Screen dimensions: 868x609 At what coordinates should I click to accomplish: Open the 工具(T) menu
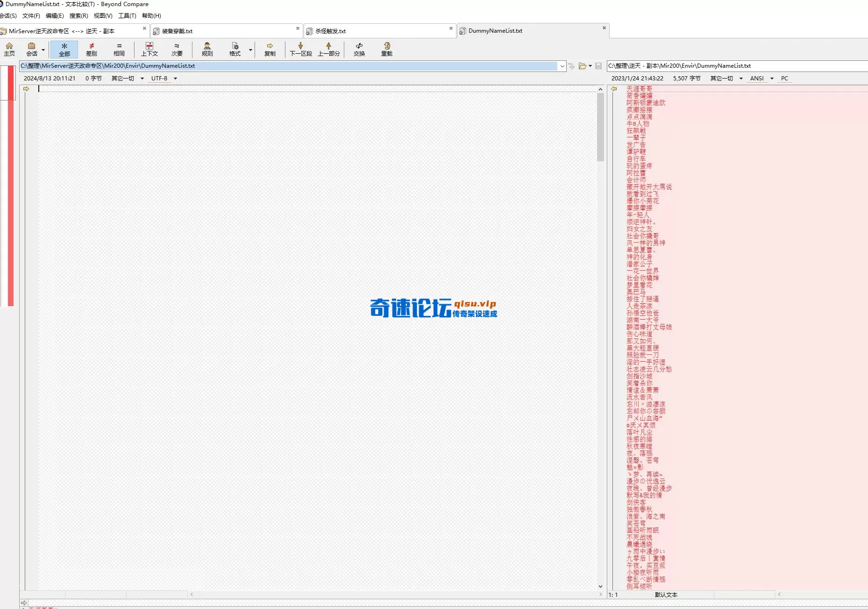(x=127, y=15)
